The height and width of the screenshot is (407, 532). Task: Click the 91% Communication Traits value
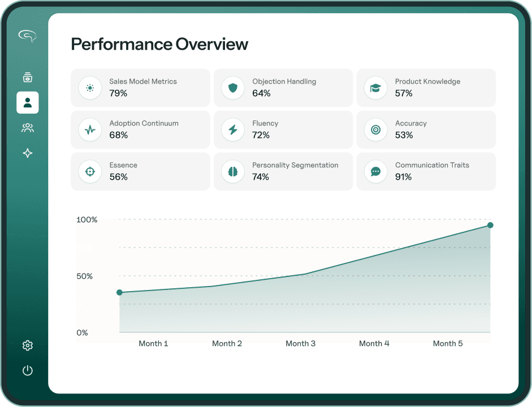click(404, 177)
